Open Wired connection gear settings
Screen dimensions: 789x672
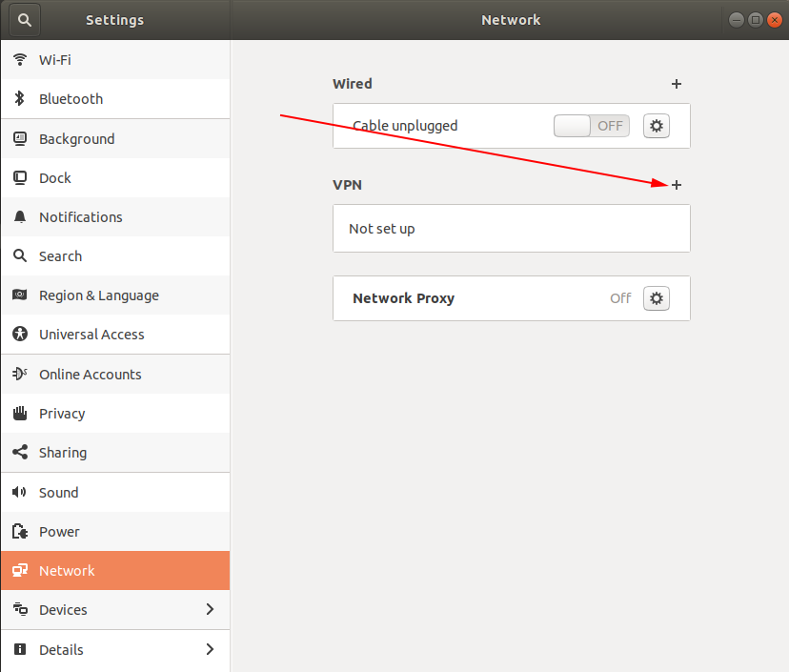(x=657, y=126)
